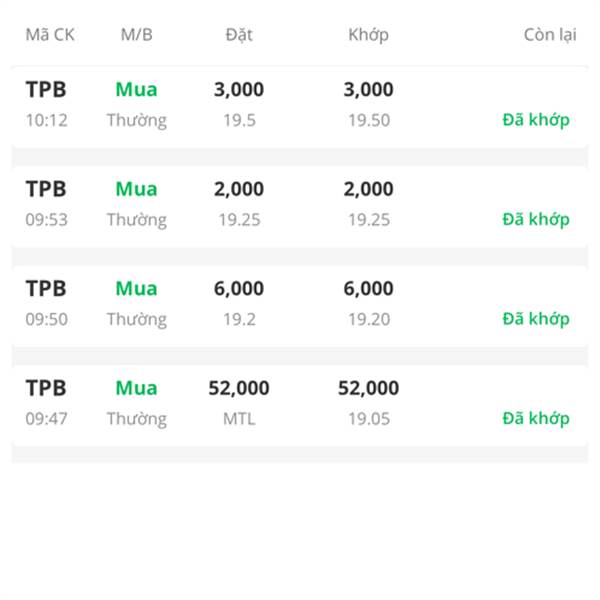The width and height of the screenshot is (600, 600).
Task: Tap the matched price 19.50
Action: click(x=369, y=121)
